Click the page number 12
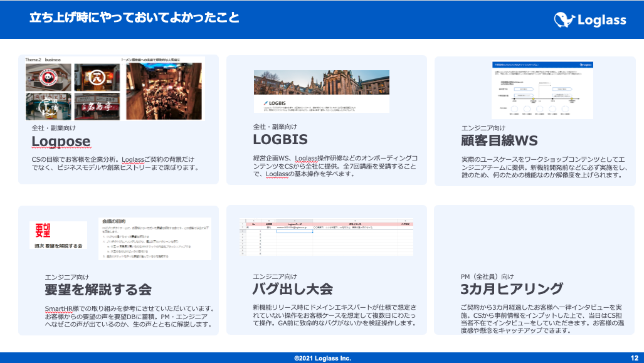Screen dimensions: 644x363 click(x=634, y=358)
